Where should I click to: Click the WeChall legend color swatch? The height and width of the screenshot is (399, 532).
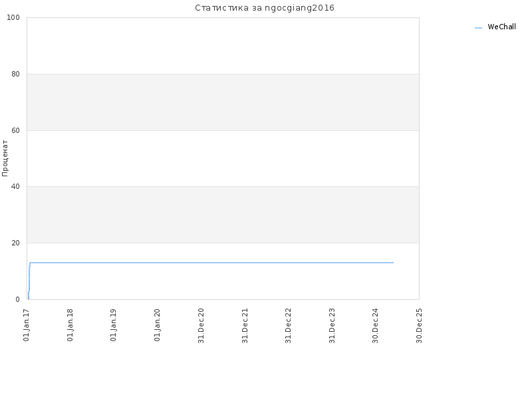click(x=478, y=28)
